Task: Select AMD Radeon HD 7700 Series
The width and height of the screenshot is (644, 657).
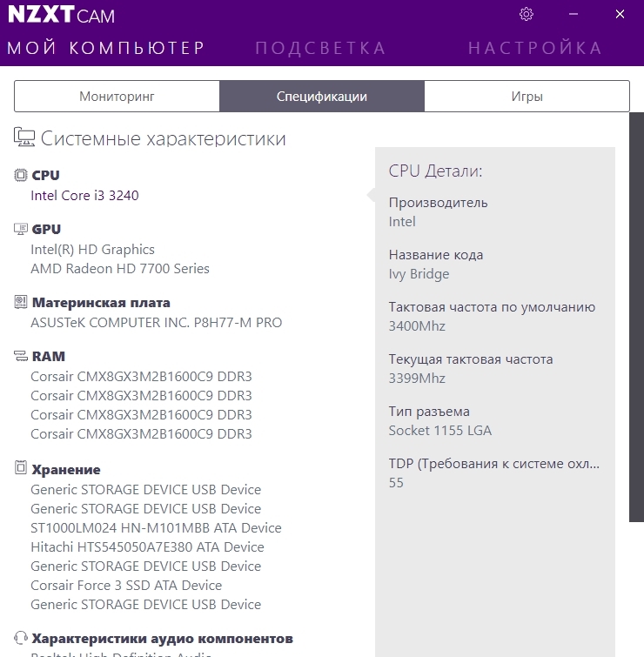Action: pyautogui.click(x=119, y=269)
